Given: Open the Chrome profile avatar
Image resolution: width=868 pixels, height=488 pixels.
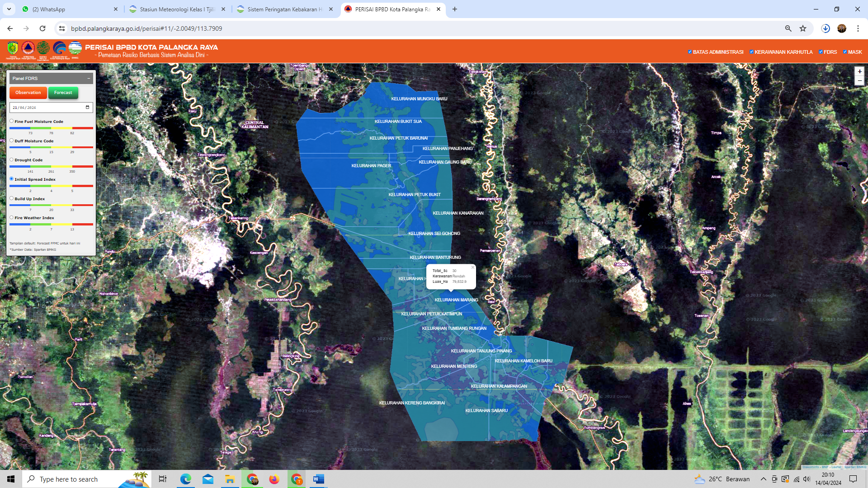Looking at the screenshot, I should [842, 28].
